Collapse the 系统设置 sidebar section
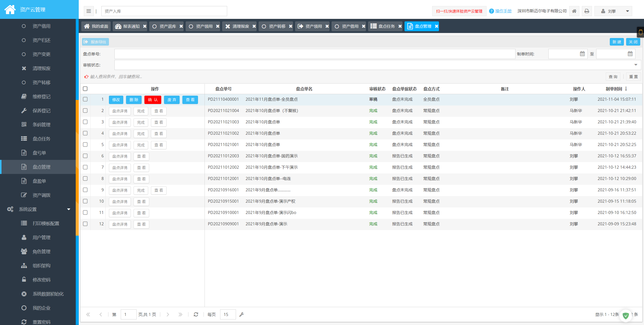Screen dimensions: 644x325 [x=38, y=209]
